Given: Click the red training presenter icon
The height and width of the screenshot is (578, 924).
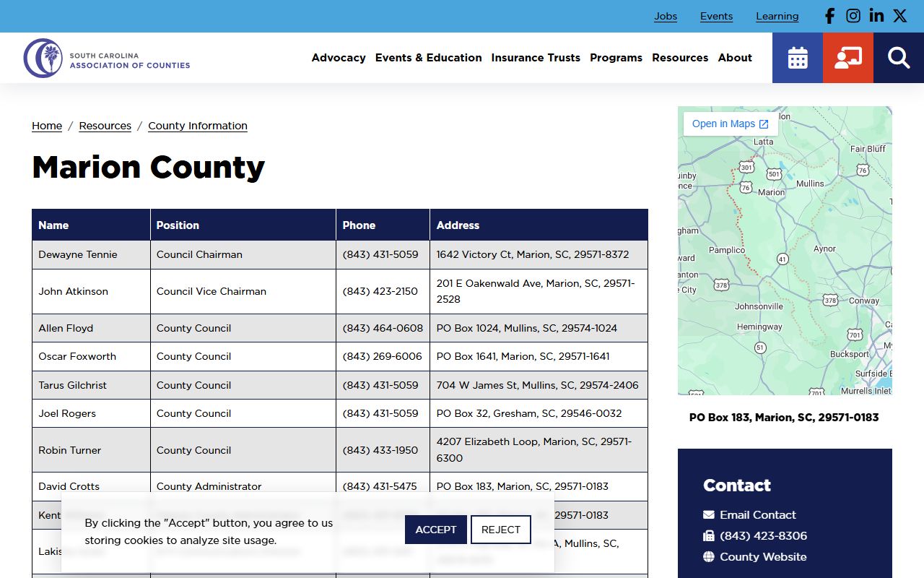Looking at the screenshot, I should [x=848, y=58].
